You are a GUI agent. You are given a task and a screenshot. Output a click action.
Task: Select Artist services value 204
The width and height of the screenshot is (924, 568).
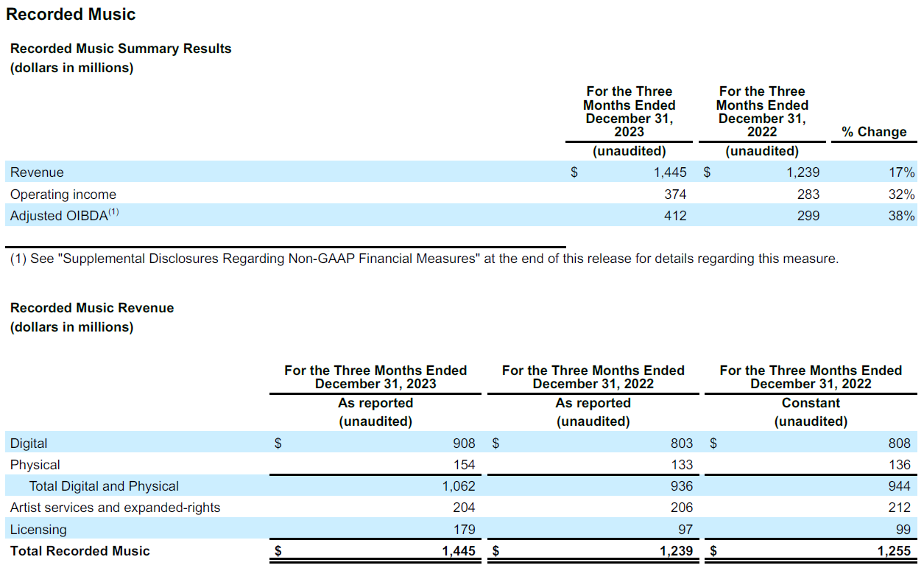click(464, 508)
